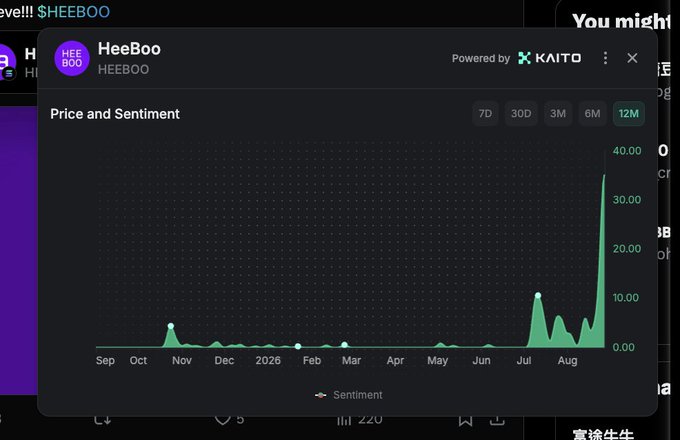The width and height of the screenshot is (680, 440).
Task: Click the HeeBoo title text
Action: (x=129, y=49)
